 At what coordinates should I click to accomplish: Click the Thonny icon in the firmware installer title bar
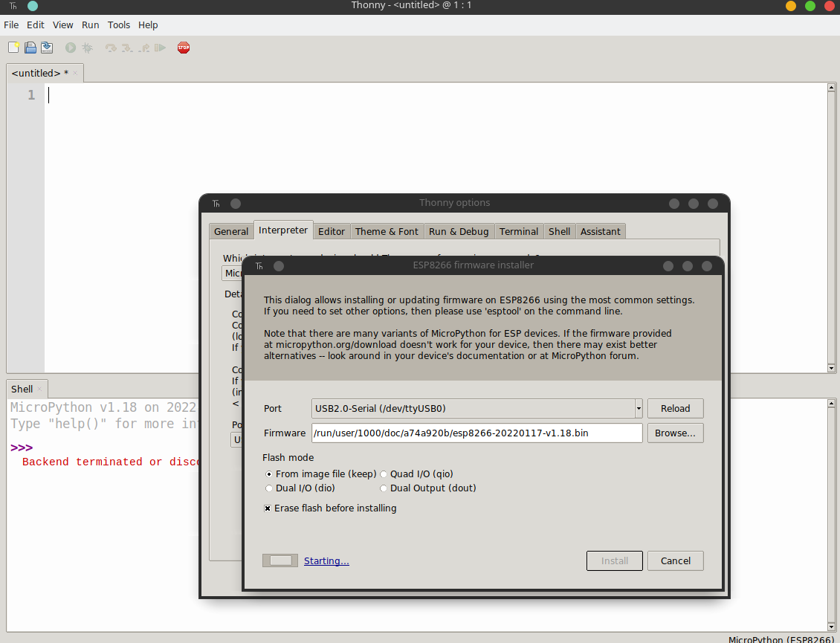(x=259, y=266)
